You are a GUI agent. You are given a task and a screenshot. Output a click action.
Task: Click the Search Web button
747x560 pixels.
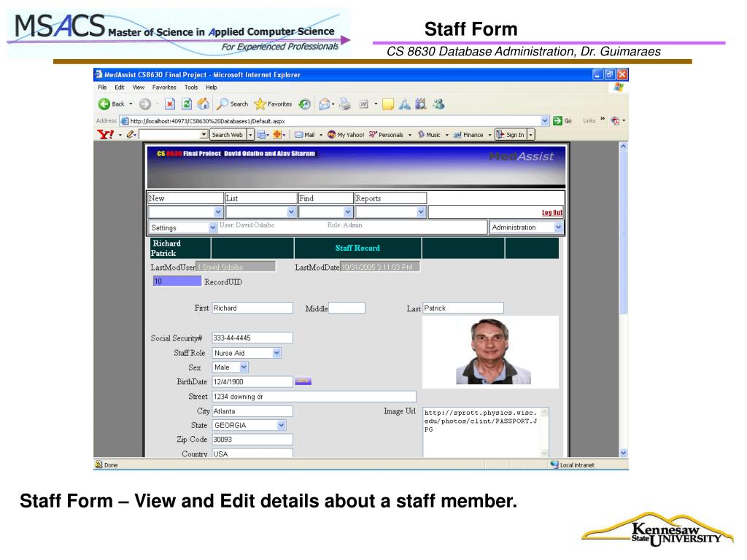pos(228,135)
